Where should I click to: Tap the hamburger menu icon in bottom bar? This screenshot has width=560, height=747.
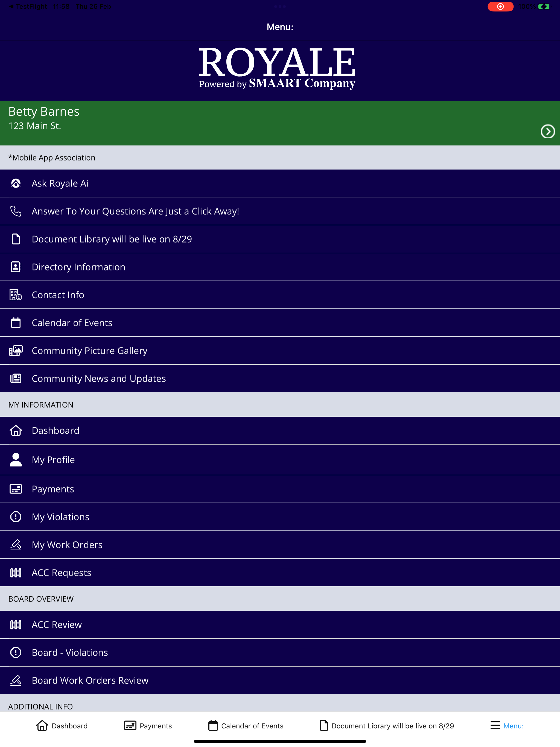(x=495, y=725)
